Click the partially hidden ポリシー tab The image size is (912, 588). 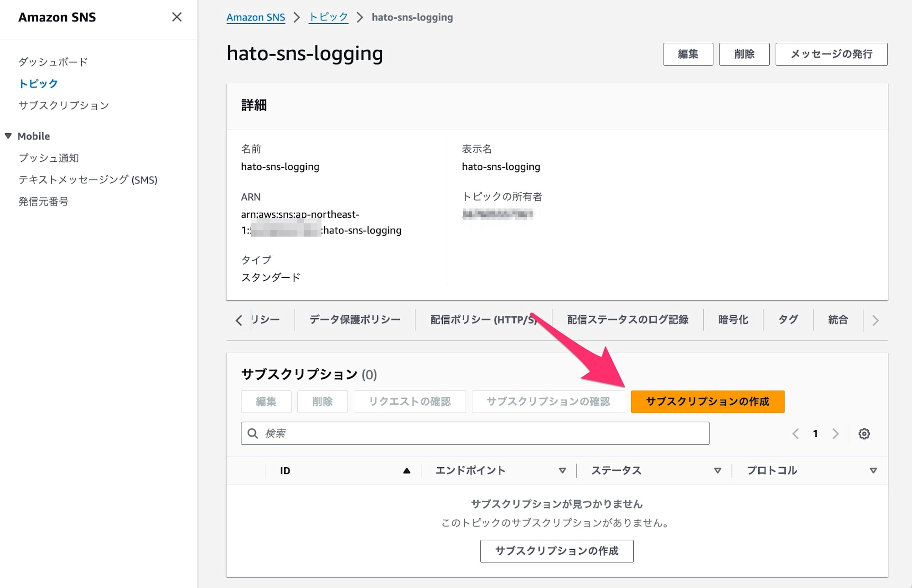pyautogui.click(x=265, y=320)
